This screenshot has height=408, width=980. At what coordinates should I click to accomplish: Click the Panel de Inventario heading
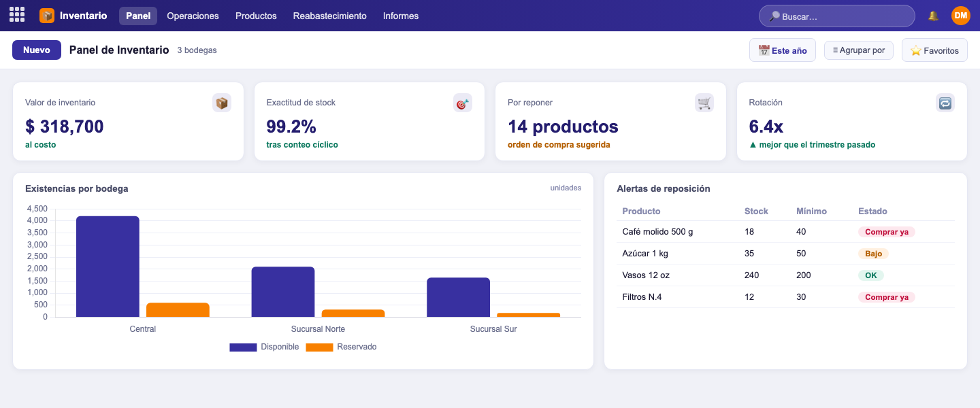tap(119, 50)
